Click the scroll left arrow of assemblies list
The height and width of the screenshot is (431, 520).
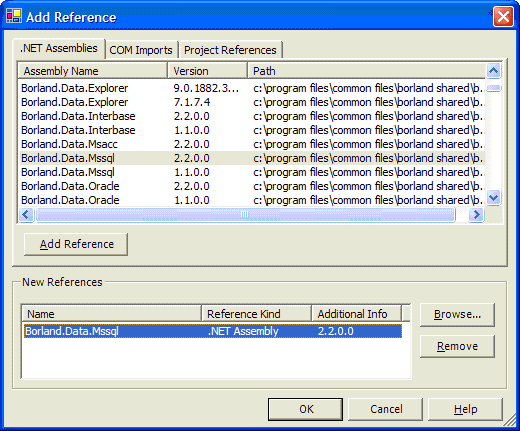click(x=26, y=215)
